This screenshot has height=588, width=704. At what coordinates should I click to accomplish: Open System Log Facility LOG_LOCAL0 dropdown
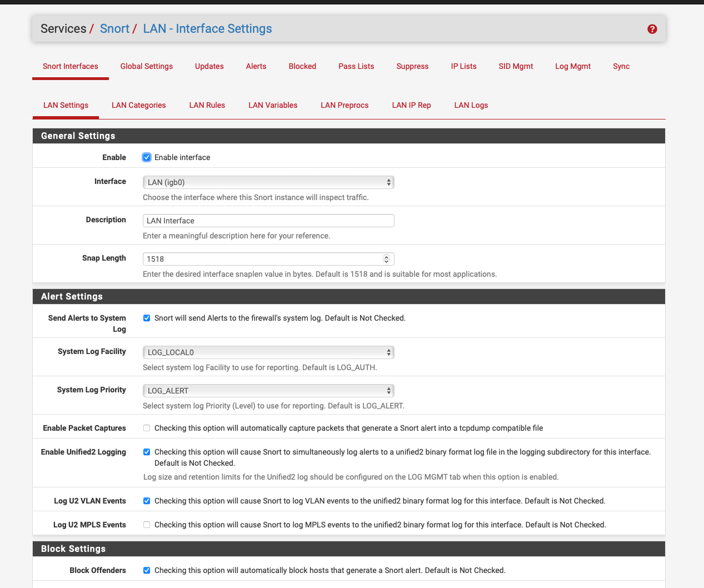point(268,352)
